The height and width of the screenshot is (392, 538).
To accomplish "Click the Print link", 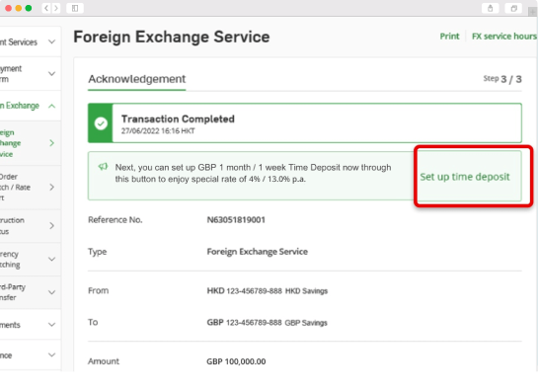I will 449,37.
